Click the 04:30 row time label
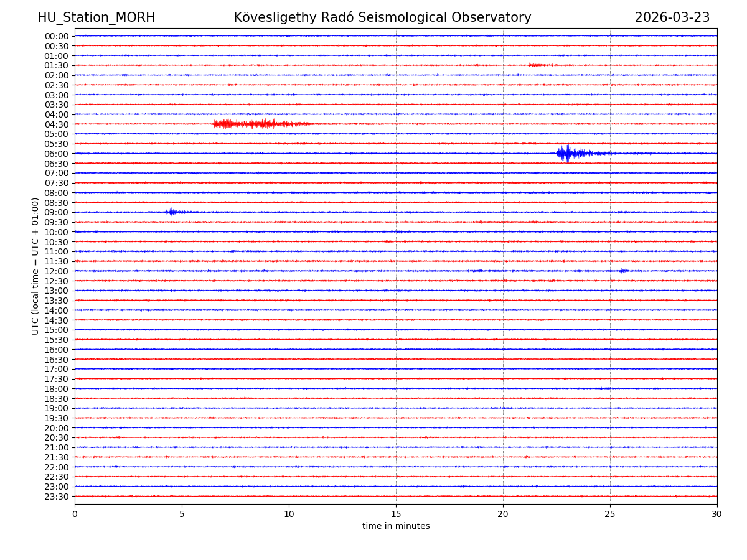The height and width of the screenshot is (560, 747). tap(57, 124)
